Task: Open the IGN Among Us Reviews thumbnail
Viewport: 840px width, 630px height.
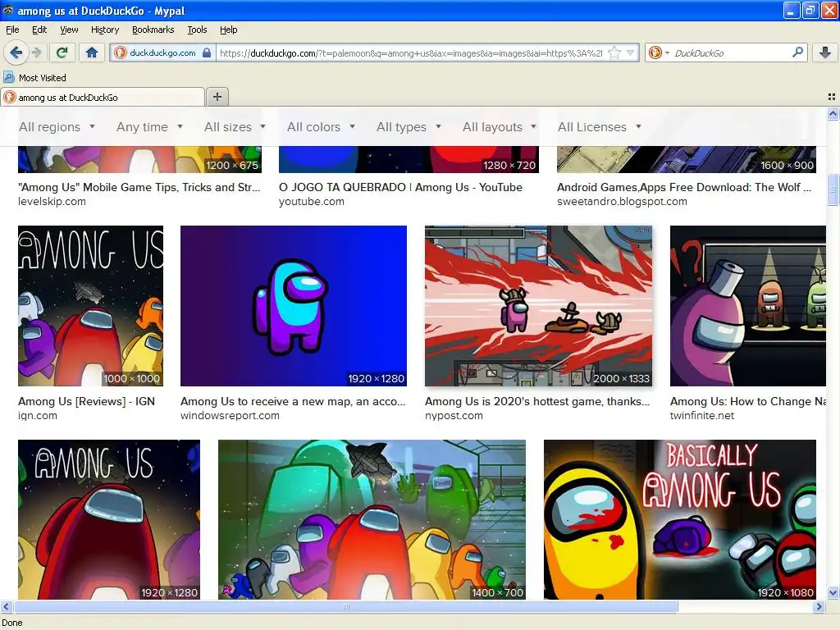Action: (x=90, y=306)
